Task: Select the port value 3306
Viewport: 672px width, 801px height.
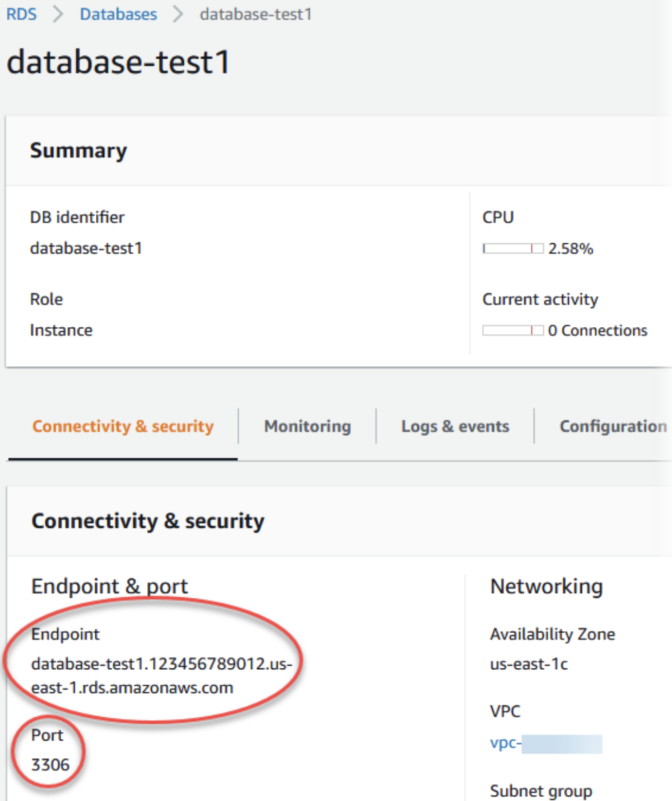Action: click(x=50, y=765)
